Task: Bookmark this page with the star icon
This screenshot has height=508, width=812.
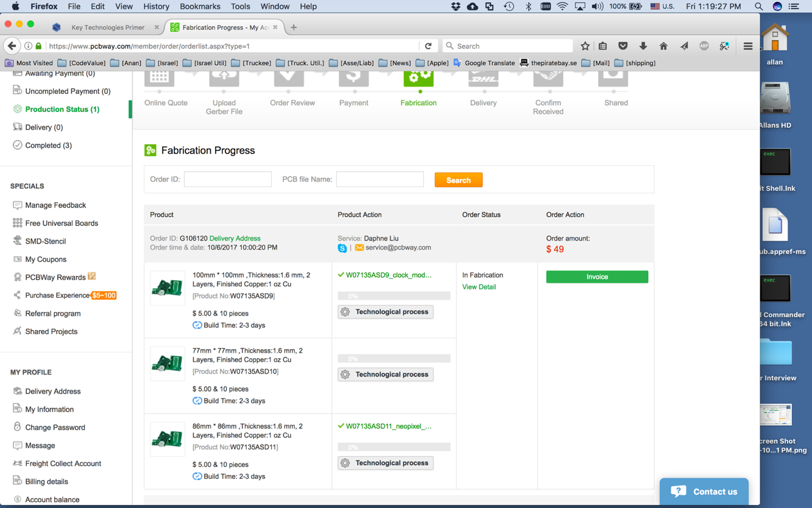Action: [x=585, y=46]
